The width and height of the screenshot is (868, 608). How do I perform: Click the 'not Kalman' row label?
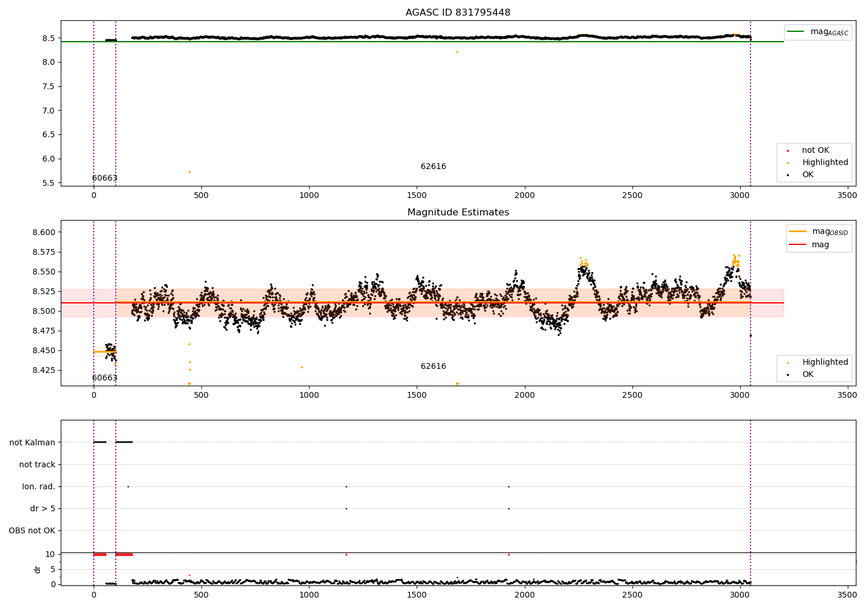[32, 443]
